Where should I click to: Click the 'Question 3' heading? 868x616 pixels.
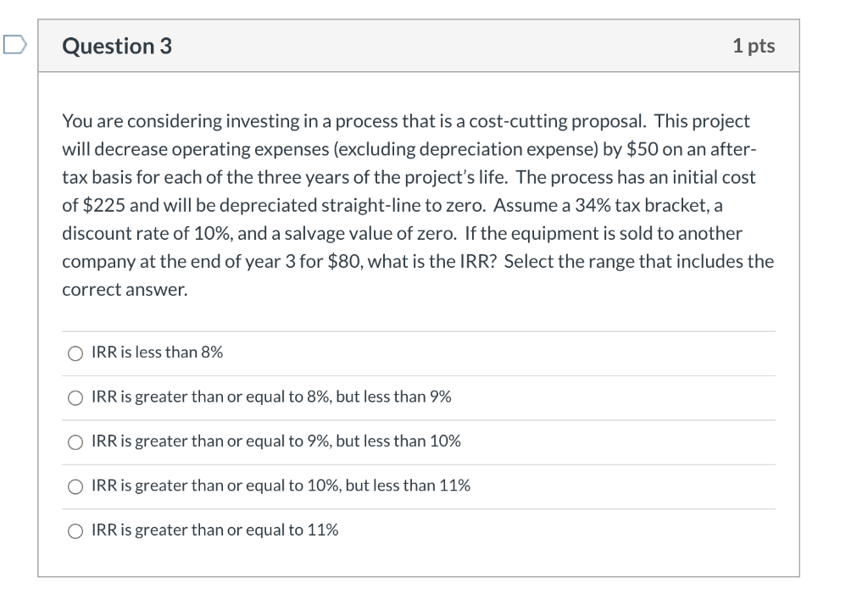tap(117, 46)
